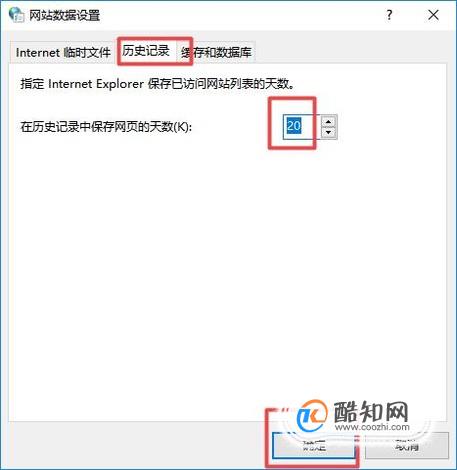
Task: Open the 缓存和数据库 tab
Action: pyautogui.click(x=216, y=52)
